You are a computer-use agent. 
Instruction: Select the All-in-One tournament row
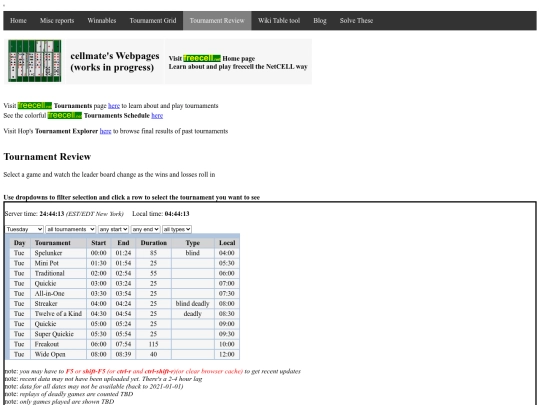pyautogui.click(x=124, y=293)
